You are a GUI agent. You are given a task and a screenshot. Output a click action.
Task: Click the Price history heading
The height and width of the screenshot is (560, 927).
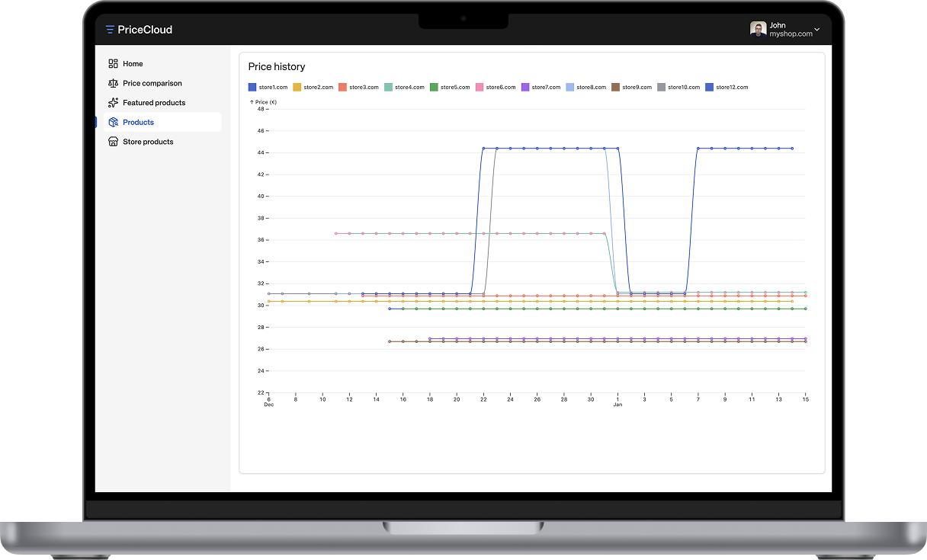point(277,67)
